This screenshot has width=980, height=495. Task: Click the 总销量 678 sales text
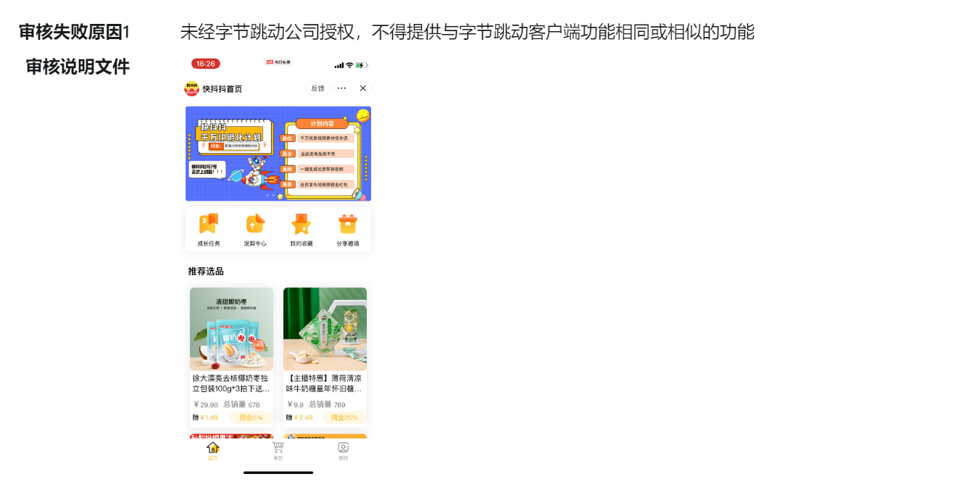[x=241, y=405]
